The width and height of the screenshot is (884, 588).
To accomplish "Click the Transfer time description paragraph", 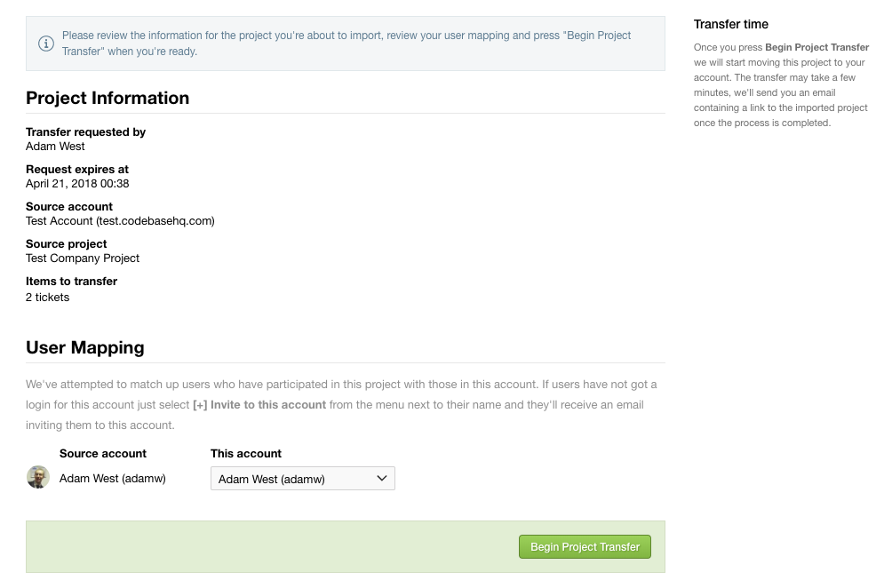I will (x=781, y=85).
